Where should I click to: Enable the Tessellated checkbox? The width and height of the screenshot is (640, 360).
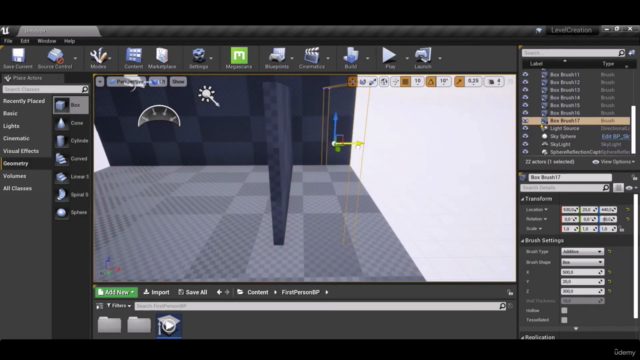(x=564, y=320)
